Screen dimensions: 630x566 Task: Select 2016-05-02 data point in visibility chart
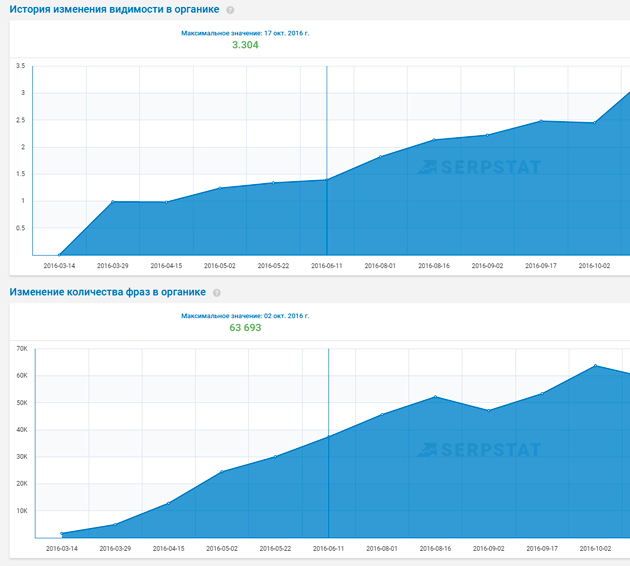219,188
